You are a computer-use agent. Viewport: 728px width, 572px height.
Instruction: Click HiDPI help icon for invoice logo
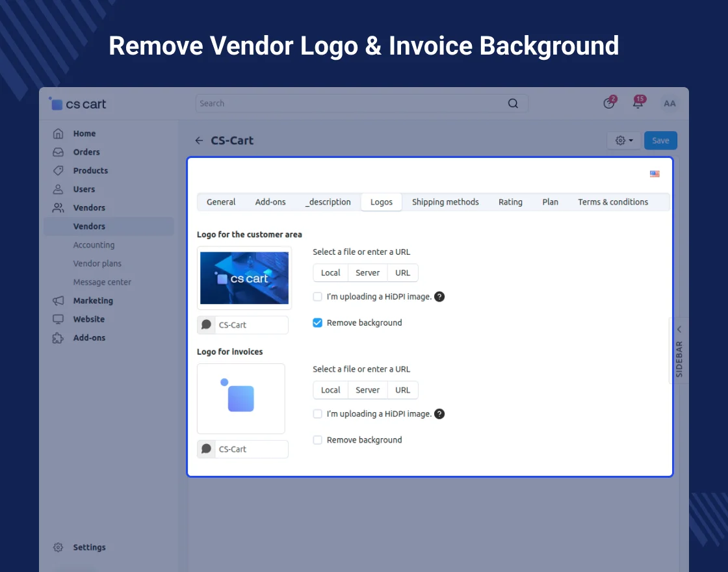439,413
